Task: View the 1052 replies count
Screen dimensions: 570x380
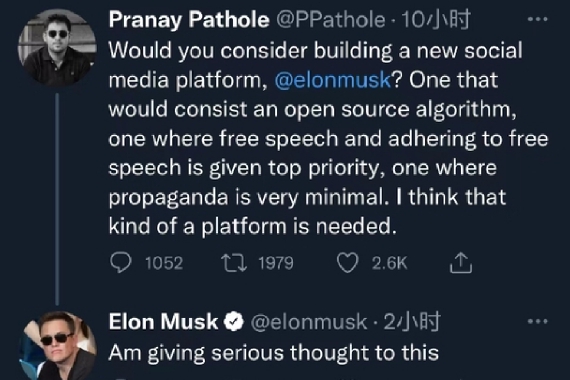Action: pos(164,263)
